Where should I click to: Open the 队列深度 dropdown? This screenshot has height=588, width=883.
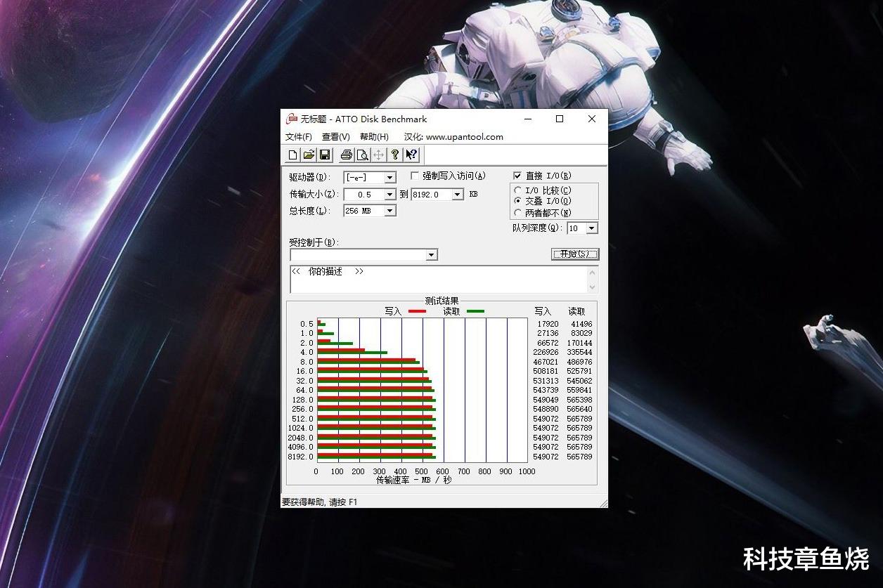(x=591, y=228)
